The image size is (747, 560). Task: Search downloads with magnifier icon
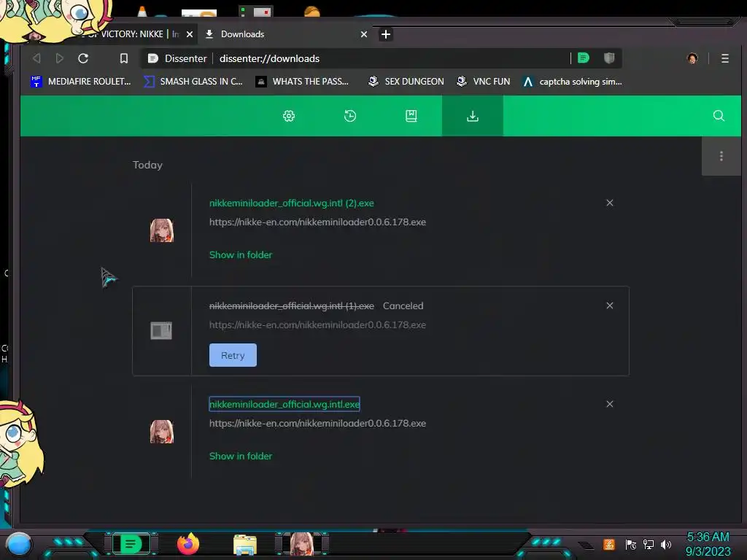tap(719, 116)
